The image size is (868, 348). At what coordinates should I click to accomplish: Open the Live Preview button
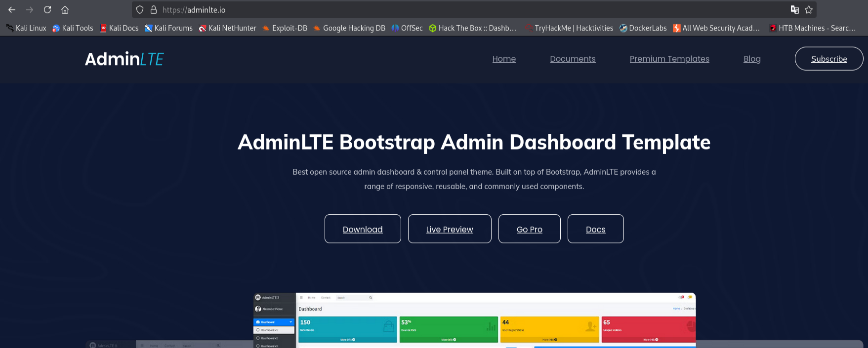tap(450, 229)
